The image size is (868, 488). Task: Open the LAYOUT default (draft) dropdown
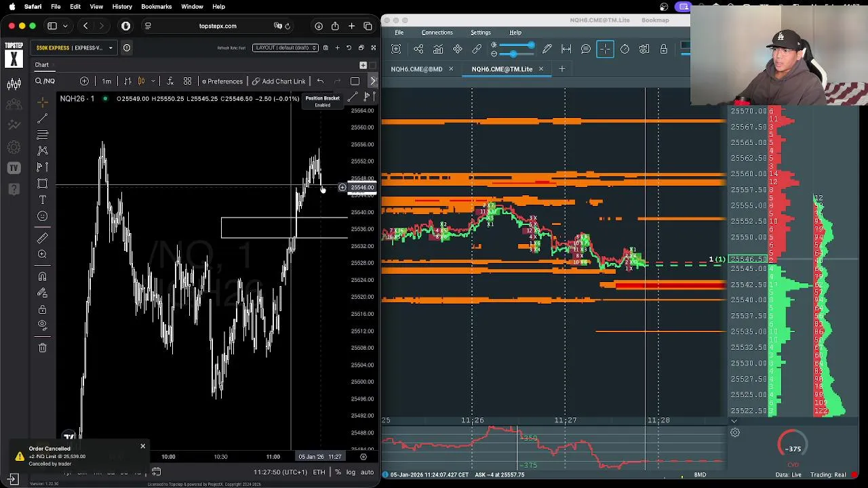tap(285, 47)
